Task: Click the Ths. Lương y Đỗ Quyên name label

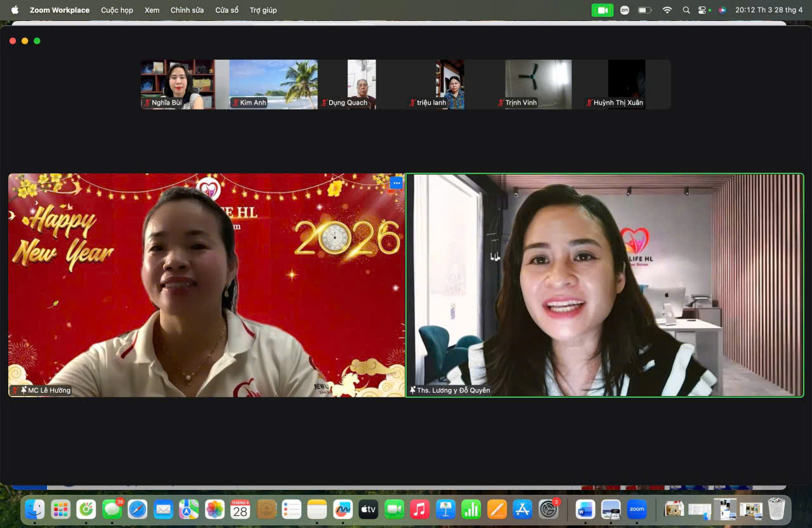Action: click(x=454, y=390)
